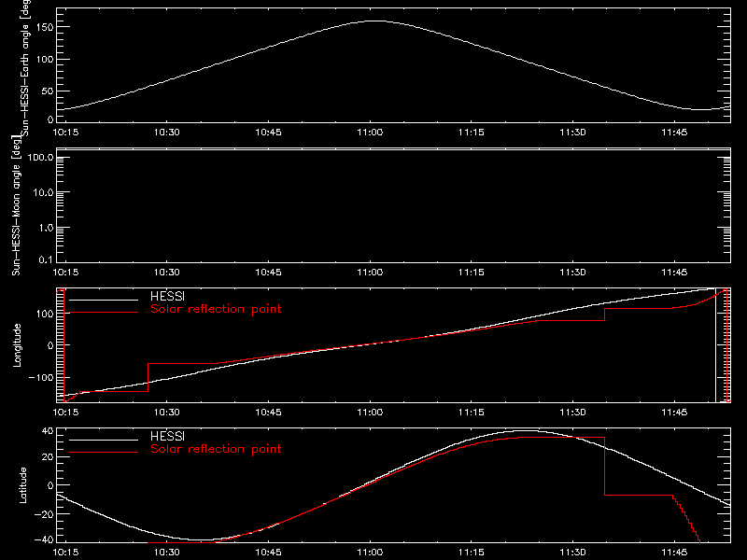Select the HESSI legend label in Latitude plot
The width and height of the screenshot is (747, 560).
click(167, 436)
